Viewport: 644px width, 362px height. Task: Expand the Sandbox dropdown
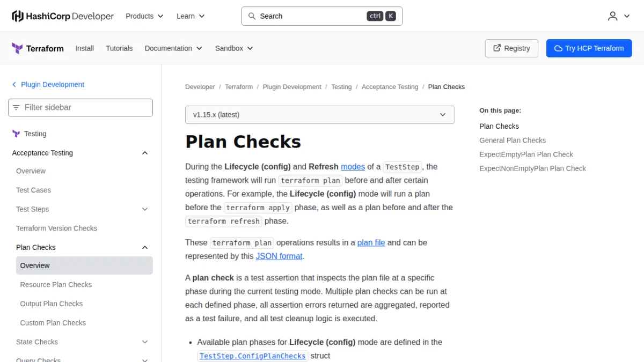(234, 48)
